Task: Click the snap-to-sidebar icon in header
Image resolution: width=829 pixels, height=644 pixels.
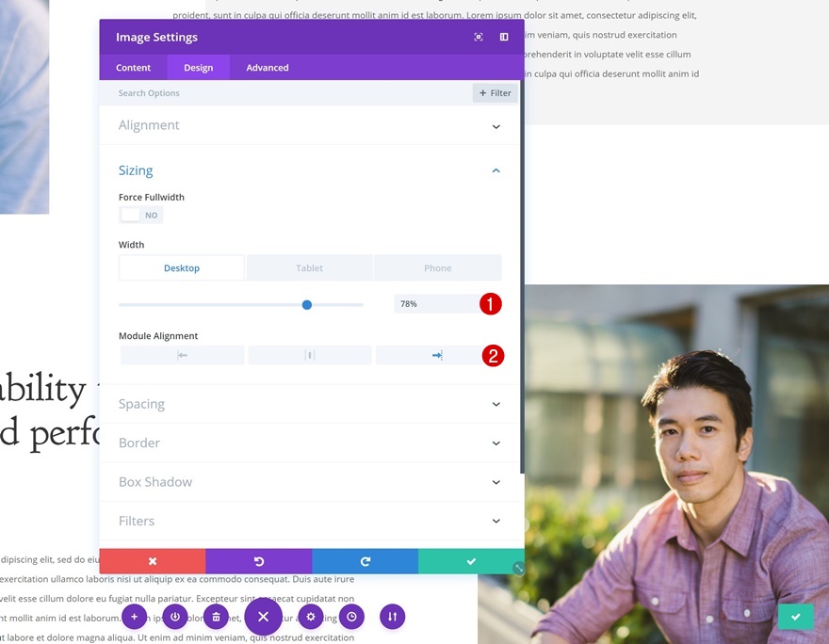Action: 504,37
